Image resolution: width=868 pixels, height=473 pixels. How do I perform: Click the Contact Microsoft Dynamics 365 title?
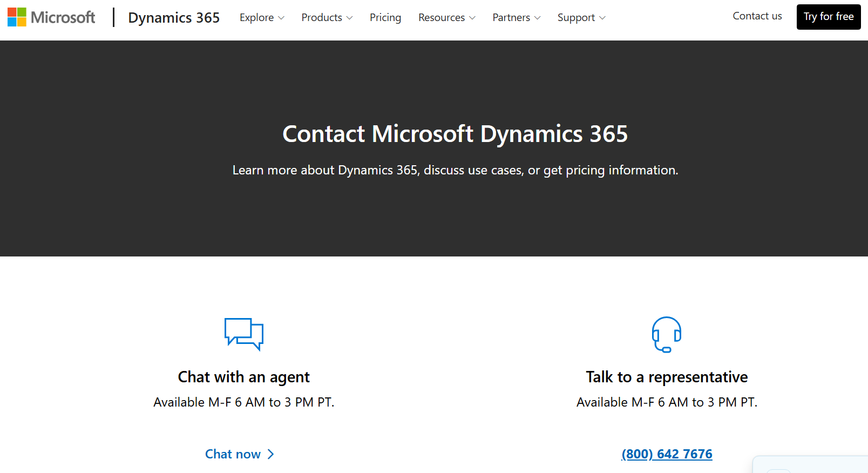coord(455,134)
